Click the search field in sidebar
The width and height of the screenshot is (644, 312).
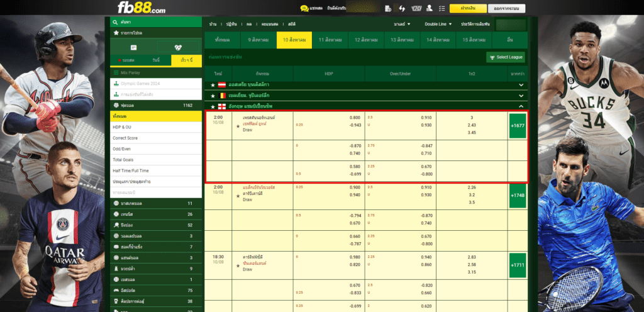pos(156,22)
